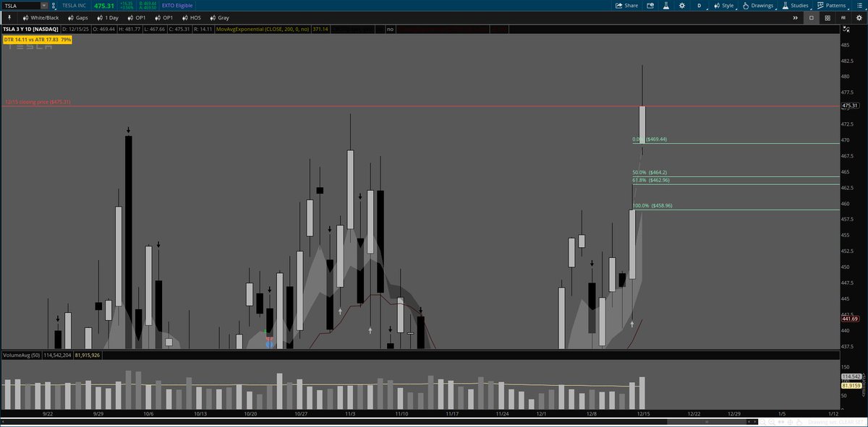Apply the Gray chart style
Viewport: 868px width, 427px height.
[218, 17]
